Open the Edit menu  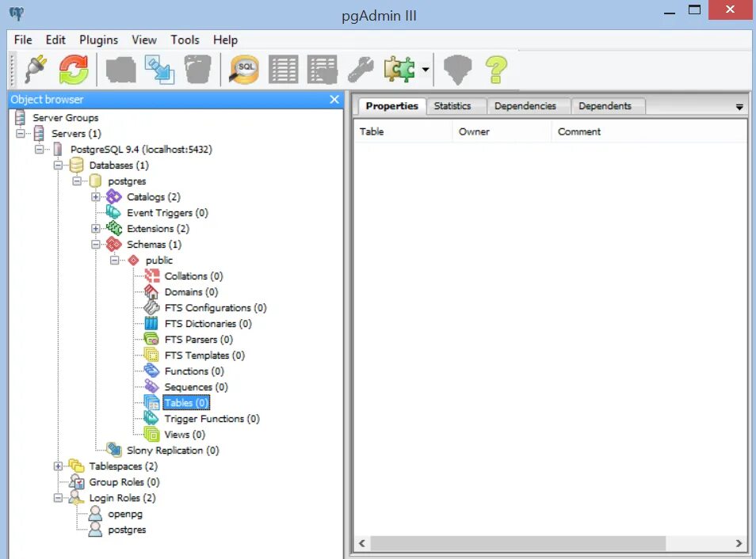click(x=55, y=40)
